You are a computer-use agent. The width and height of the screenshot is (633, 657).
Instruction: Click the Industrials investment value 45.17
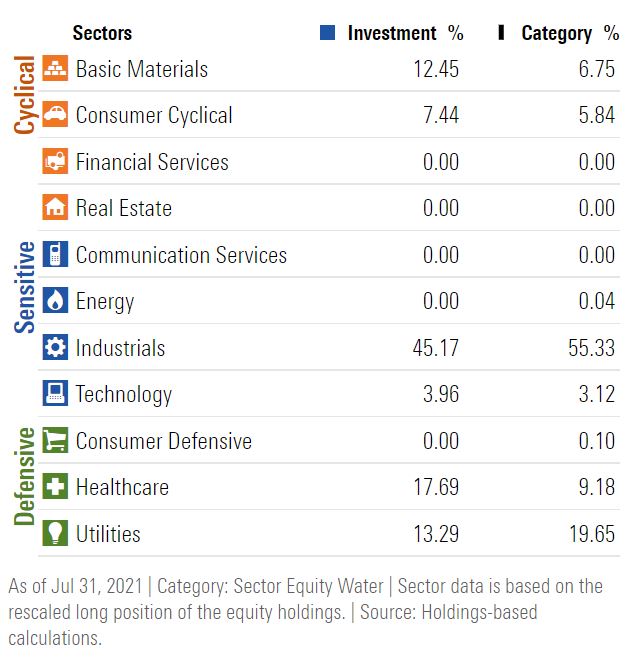tap(436, 348)
